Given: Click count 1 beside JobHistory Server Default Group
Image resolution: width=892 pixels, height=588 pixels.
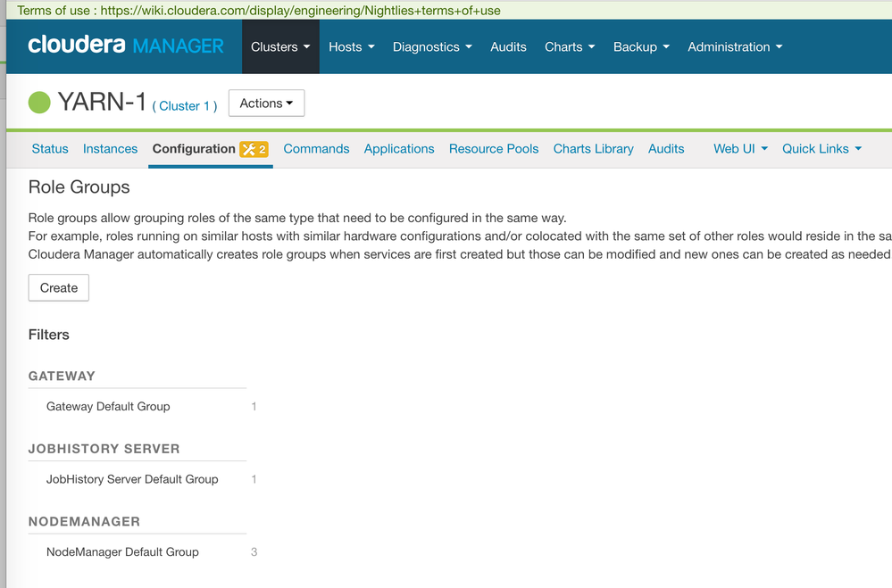Looking at the screenshot, I should coord(254,479).
